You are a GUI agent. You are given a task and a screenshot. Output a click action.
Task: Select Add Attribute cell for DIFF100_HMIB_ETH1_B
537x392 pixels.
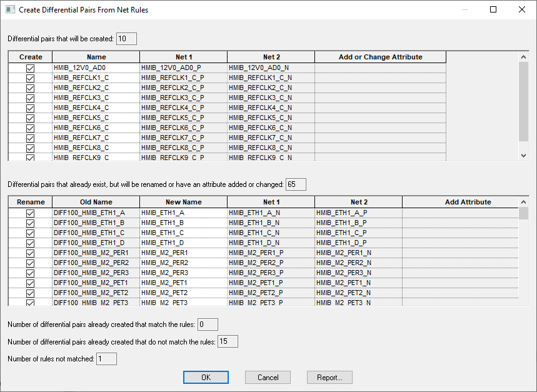(x=459, y=223)
